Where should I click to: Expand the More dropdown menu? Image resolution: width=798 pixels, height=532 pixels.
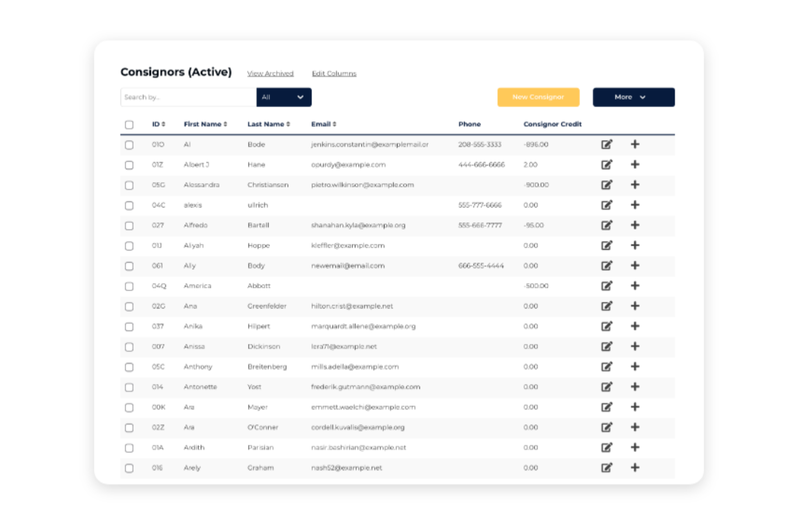point(633,97)
